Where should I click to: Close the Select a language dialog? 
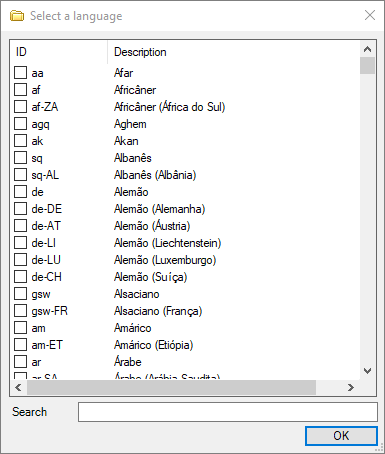(x=370, y=15)
